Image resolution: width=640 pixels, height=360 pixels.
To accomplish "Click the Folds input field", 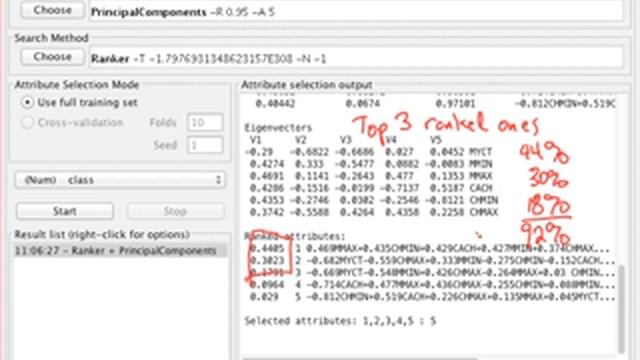I will pos(205,122).
